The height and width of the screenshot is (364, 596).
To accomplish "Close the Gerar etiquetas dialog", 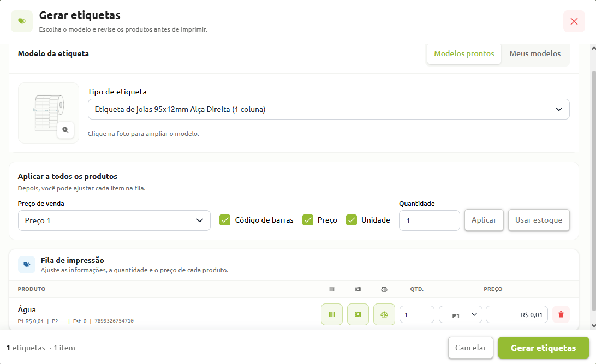I will [574, 21].
